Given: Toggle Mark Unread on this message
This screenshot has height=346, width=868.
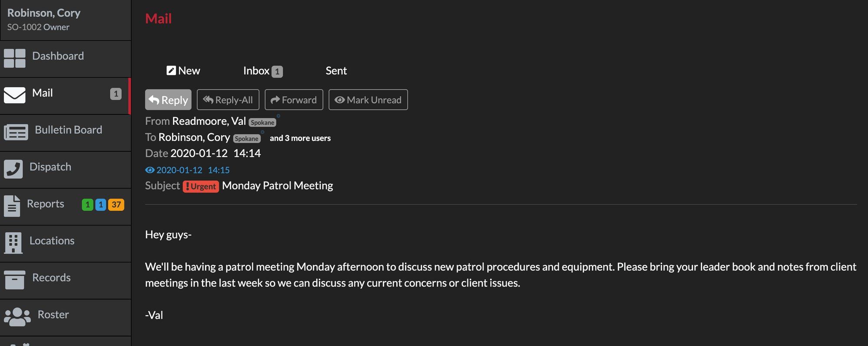Looking at the screenshot, I should [x=368, y=100].
